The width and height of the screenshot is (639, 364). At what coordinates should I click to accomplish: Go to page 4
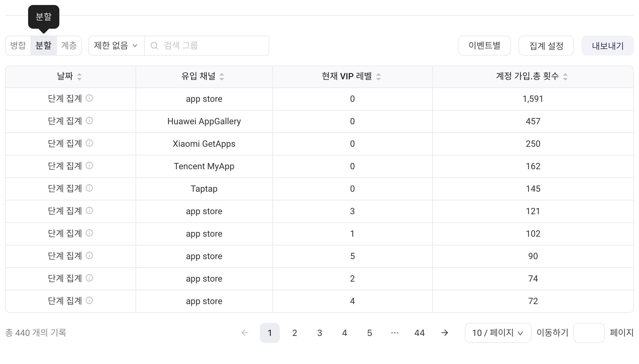344,333
